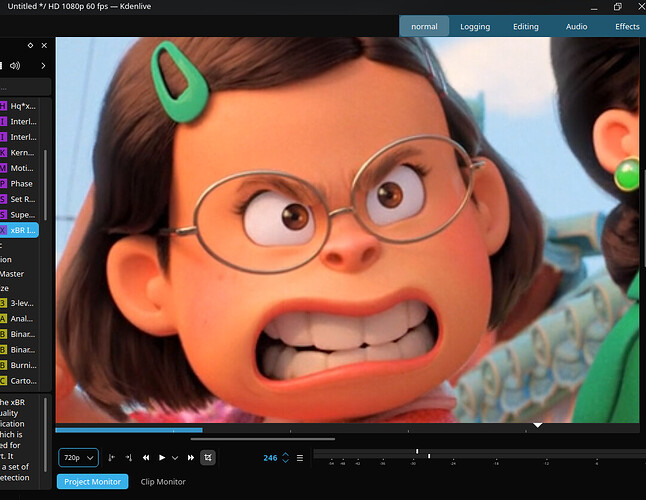Switch to the Editing layout tab
646x500 pixels.
coord(526,27)
